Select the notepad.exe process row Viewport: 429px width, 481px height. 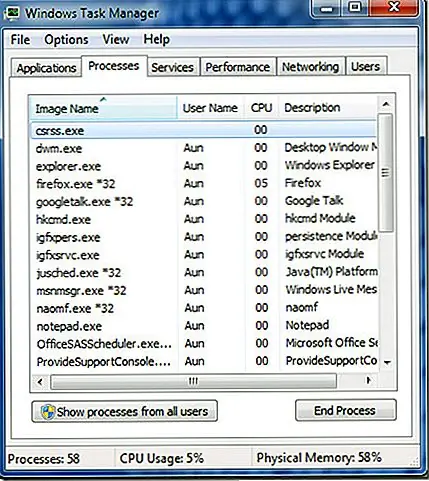[x=205, y=326]
